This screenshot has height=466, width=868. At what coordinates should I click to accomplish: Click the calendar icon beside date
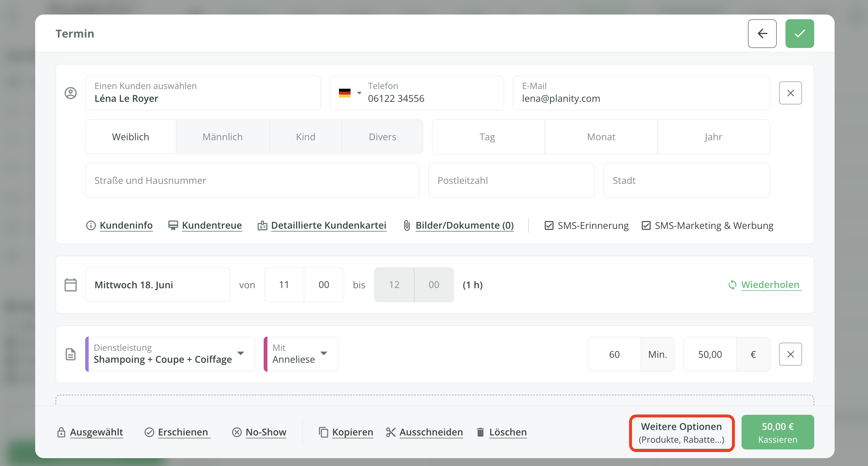[x=70, y=284]
